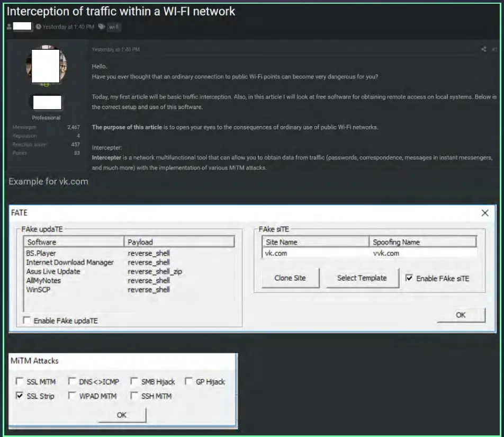The width and height of the screenshot is (504, 437).
Task: Tick the SMB Hijack checkbox
Action: click(x=134, y=381)
